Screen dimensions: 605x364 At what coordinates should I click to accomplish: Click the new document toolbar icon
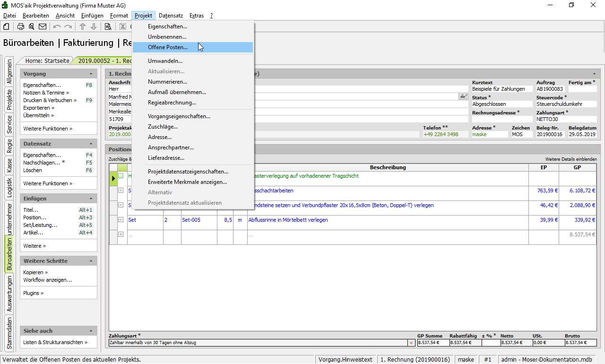coord(7,26)
